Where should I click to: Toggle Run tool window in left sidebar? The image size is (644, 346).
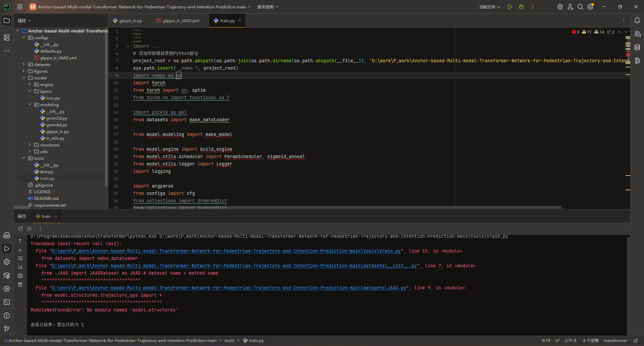[7, 249]
